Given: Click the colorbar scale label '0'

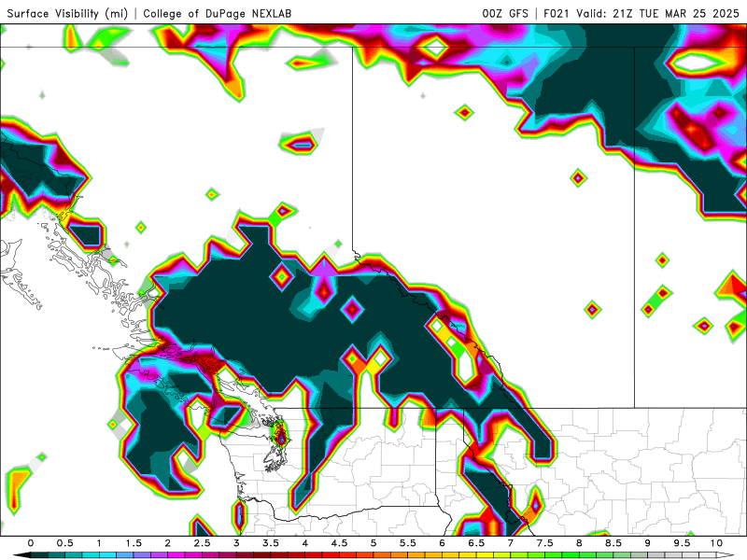Looking at the screenshot, I should tap(31, 543).
